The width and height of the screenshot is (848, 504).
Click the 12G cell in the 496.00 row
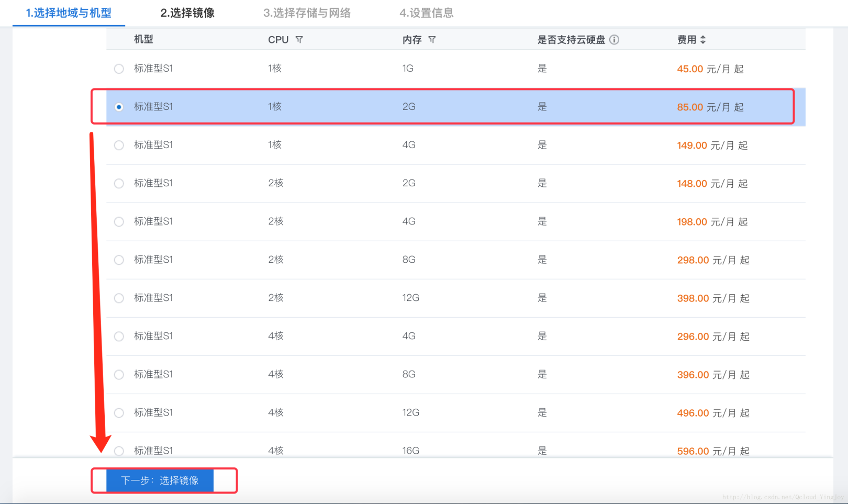411,412
